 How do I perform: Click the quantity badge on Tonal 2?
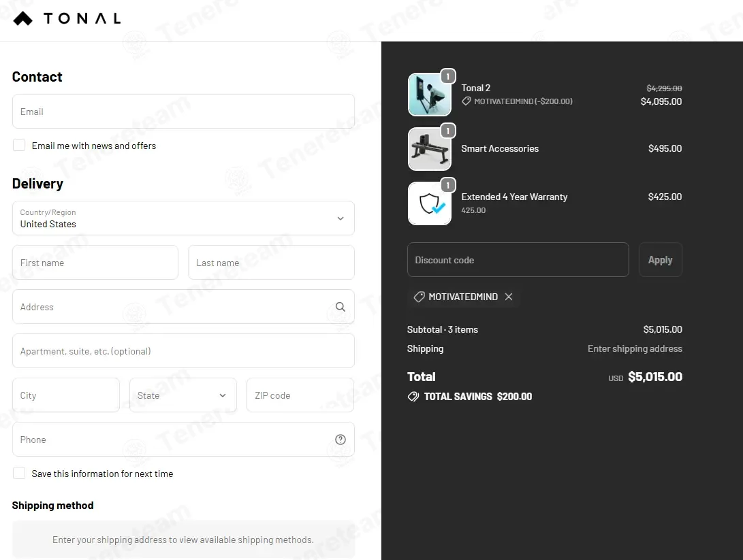point(448,76)
